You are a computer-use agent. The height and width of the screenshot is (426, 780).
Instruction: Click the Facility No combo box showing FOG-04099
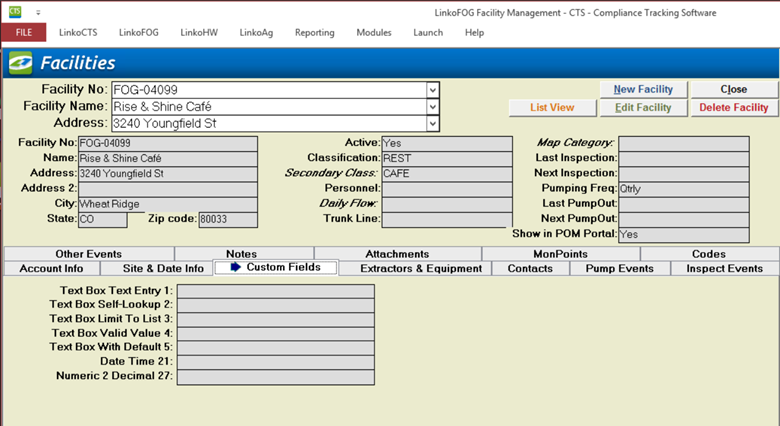(275, 90)
